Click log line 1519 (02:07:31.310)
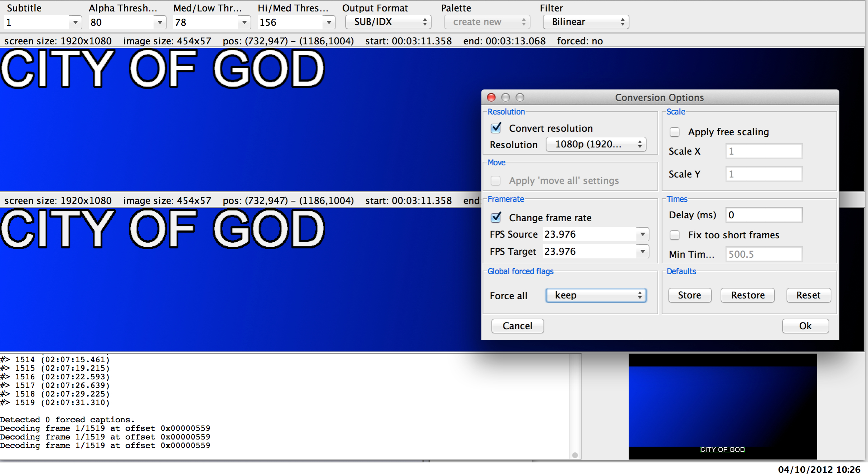The width and height of the screenshot is (868, 476). pyautogui.click(x=55, y=403)
